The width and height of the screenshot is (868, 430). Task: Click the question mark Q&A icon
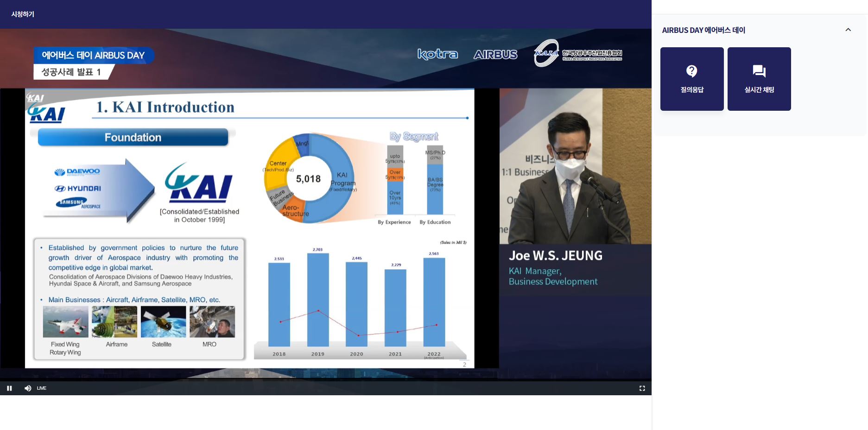pyautogui.click(x=692, y=71)
